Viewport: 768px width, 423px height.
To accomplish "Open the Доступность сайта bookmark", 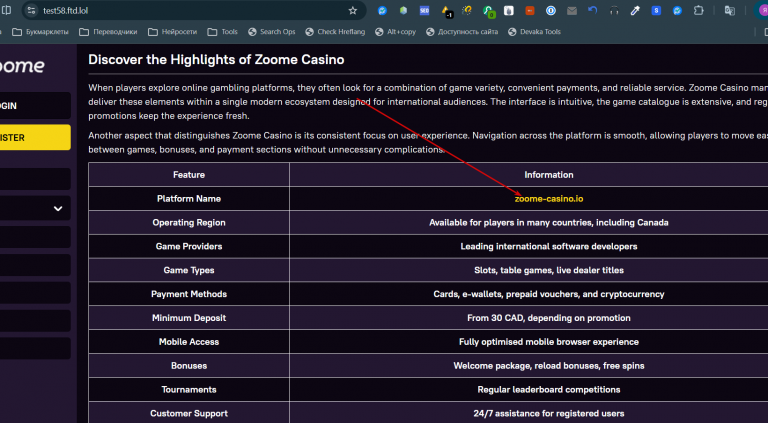I will coord(462,32).
